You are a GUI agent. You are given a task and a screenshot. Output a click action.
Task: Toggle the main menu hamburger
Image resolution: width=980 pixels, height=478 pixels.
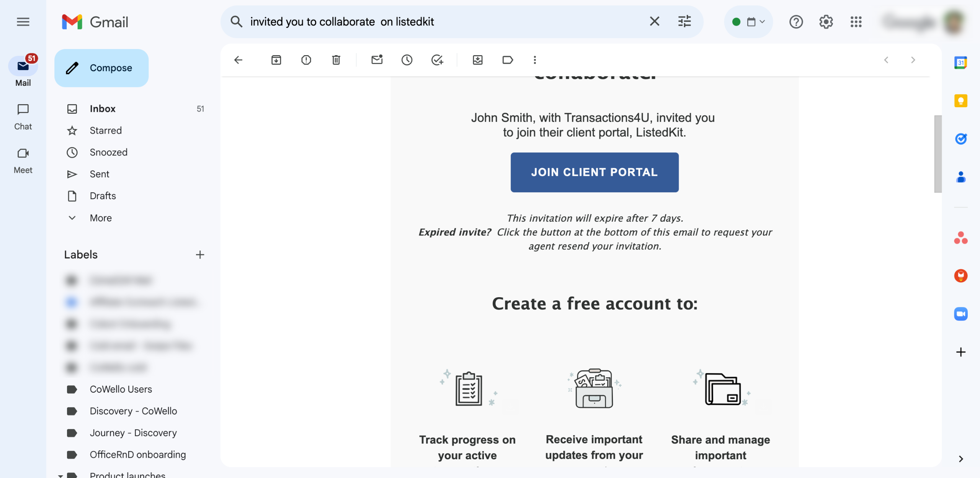coord(23,22)
